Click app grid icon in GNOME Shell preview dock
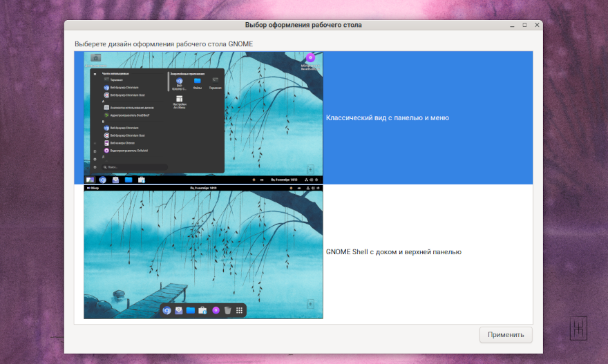Viewport: 608px width, 364px height. pos(239,311)
